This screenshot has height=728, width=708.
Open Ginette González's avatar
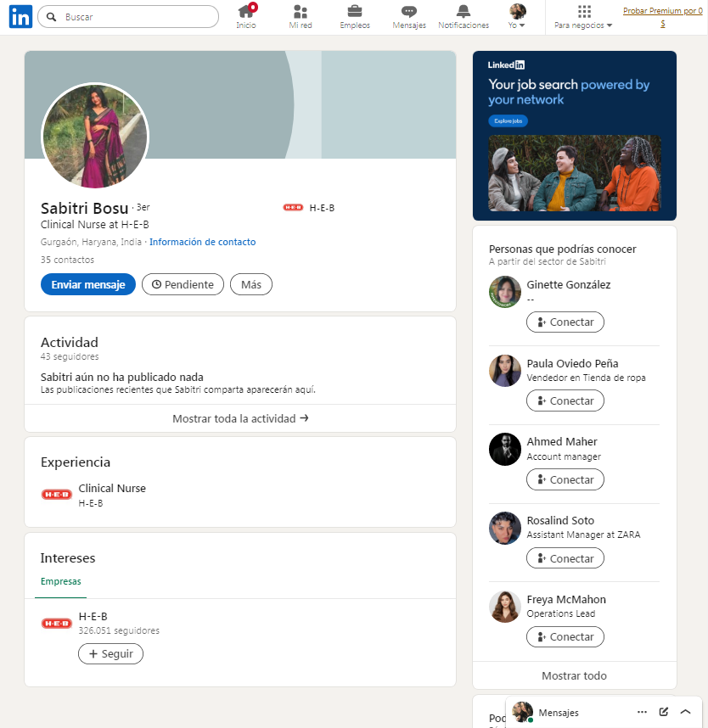click(505, 292)
